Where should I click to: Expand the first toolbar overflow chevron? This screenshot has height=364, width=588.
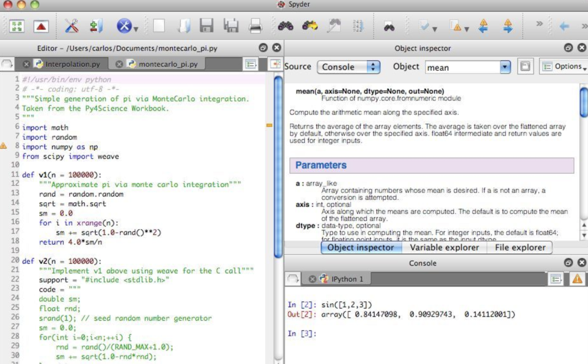[539, 23]
